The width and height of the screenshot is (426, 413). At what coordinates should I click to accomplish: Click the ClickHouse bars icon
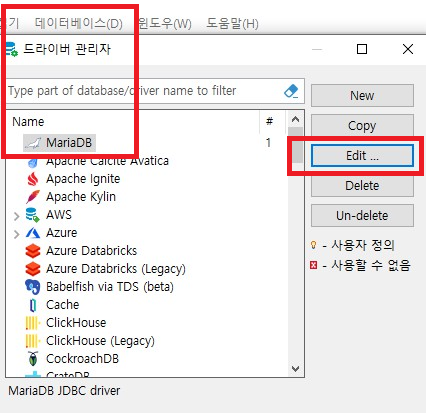[x=33, y=323]
